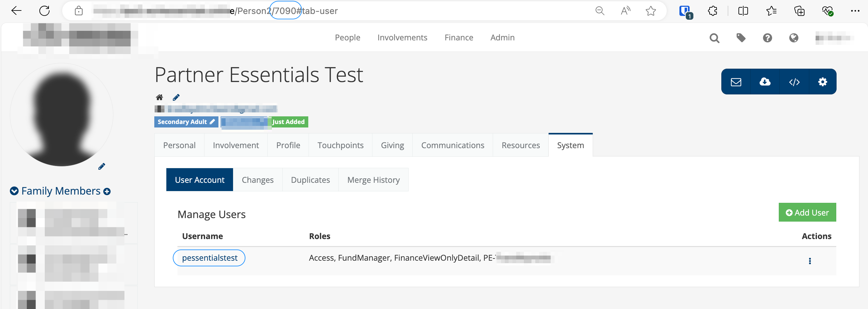Open the pessentialstest username link
The image size is (868, 309).
[210, 258]
